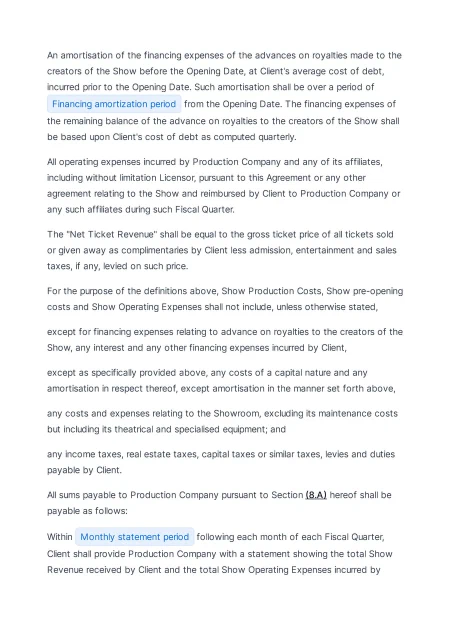Image resolution: width=450 pixels, height=636 pixels.
Task: Click the paragraph starting 'any income taxes, real estate taxes'
Action: 221,462
